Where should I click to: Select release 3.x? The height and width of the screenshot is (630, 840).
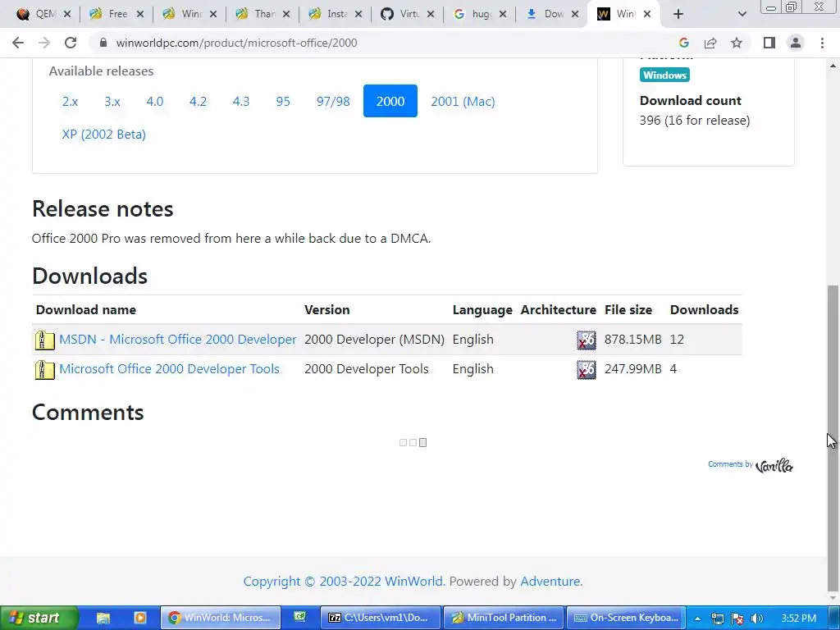112,101
